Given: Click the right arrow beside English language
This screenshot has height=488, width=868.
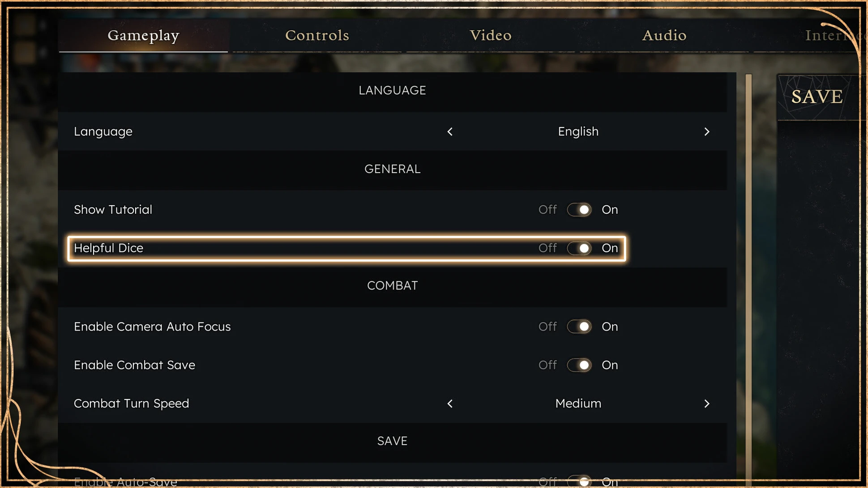Looking at the screenshot, I should tap(706, 132).
